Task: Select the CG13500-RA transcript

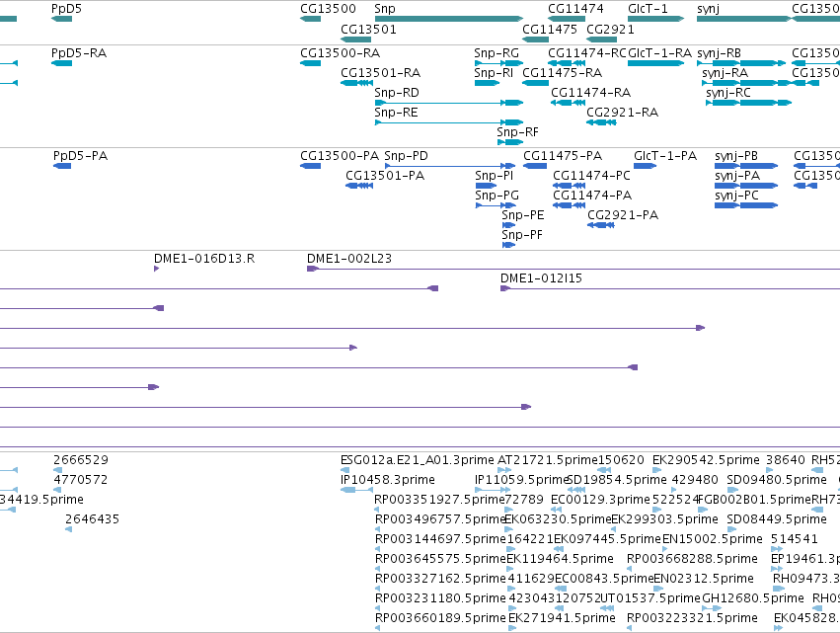Action: pyautogui.click(x=311, y=63)
